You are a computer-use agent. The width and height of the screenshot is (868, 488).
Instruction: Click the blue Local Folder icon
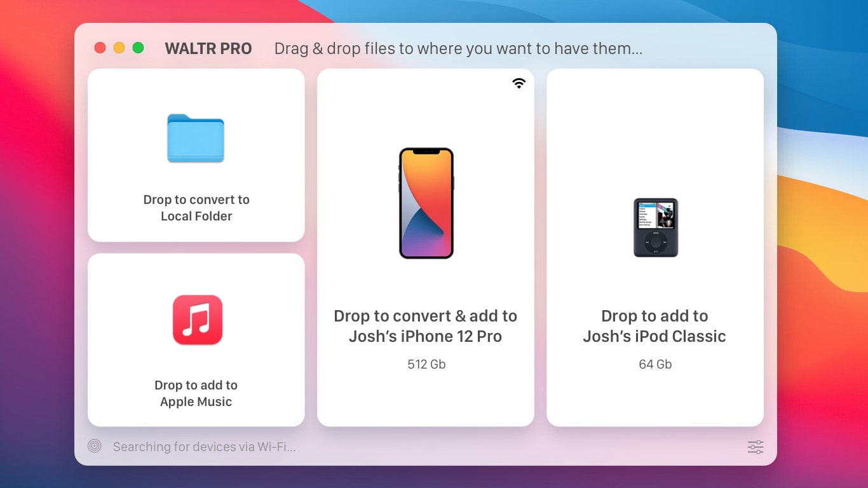[x=196, y=138]
